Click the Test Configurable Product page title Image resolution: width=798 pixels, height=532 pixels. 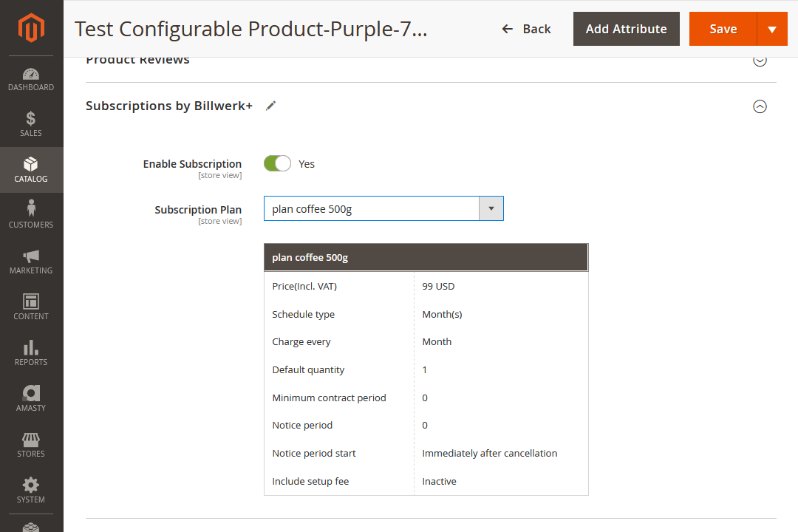click(x=251, y=29)
